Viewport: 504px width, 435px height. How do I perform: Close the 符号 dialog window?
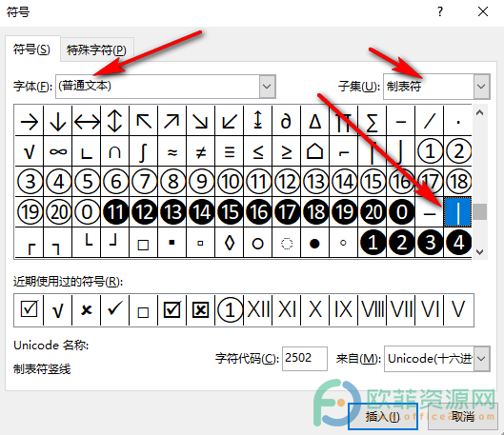tap(483, 12)
